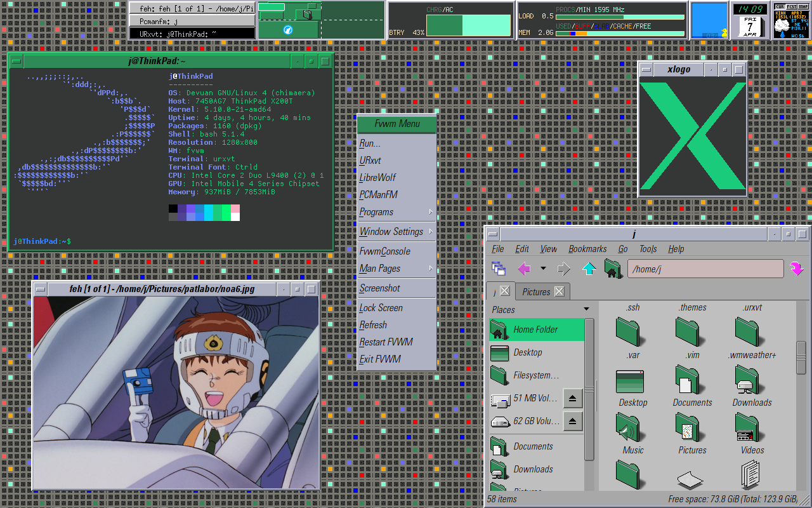Select Documents folder icon in file view
This screenshot has width=812, height=508.
(689, 380)
